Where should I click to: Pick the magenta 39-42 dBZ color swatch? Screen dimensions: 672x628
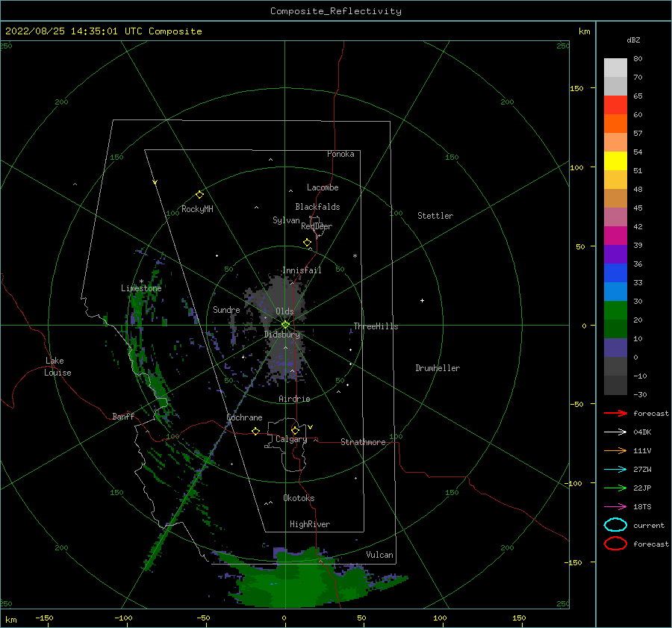[x=615, y=235]
